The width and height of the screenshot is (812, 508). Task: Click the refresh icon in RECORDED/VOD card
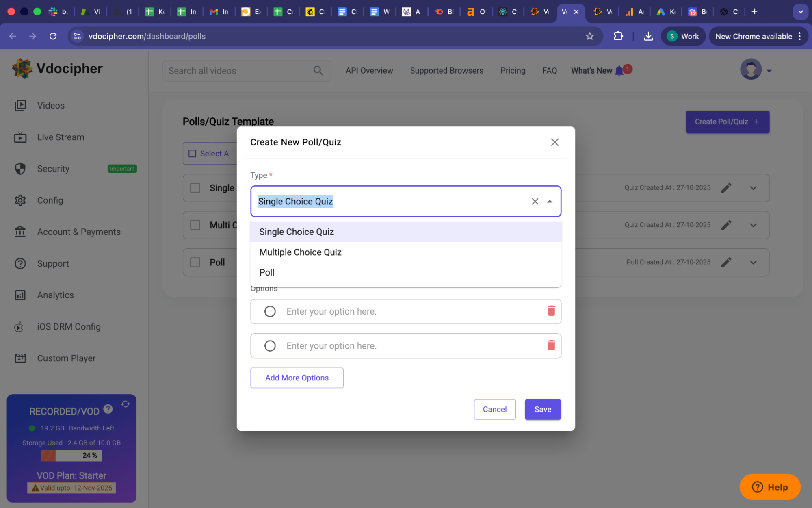[x=125, y=404]
